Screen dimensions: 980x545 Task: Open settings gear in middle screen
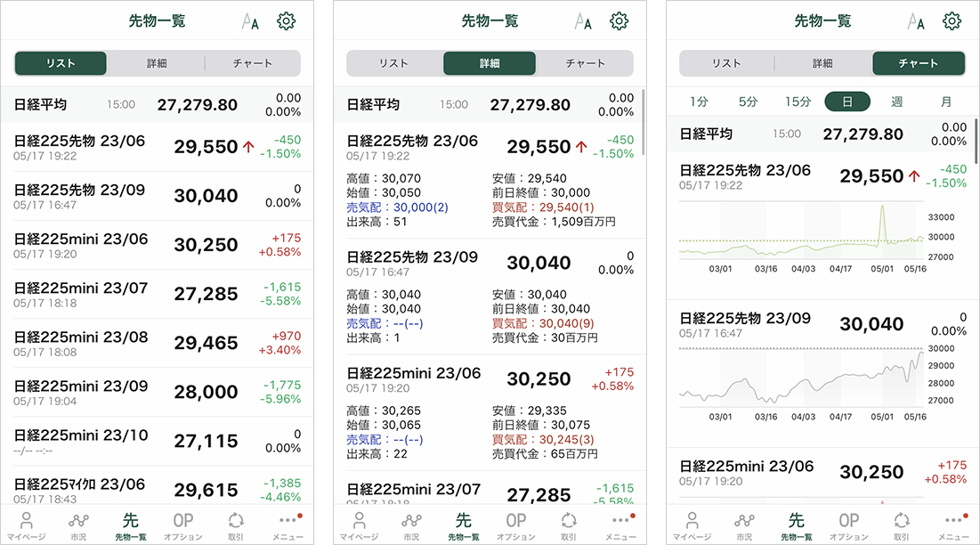(619, 21)
